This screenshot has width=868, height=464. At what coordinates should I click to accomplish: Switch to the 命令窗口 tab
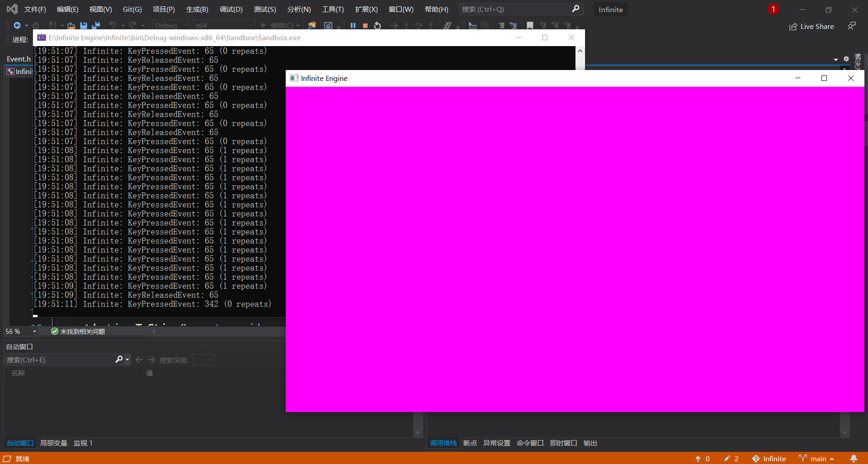530,443
